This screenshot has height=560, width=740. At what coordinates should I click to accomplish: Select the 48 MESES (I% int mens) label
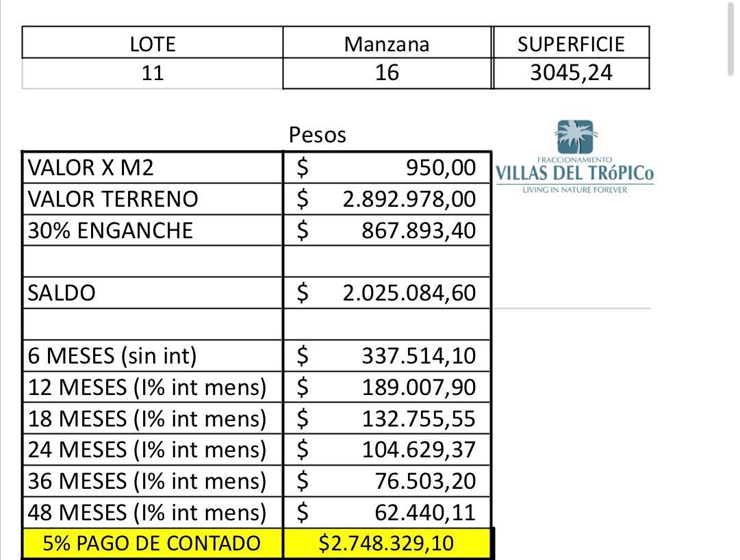pyautogui.click(x=147, y=513)
